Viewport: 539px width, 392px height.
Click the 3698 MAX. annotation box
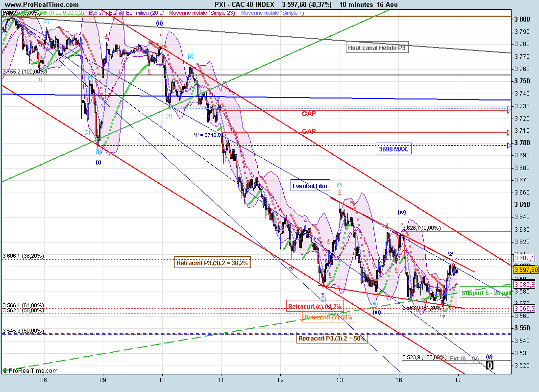click(x=394, y=149)
